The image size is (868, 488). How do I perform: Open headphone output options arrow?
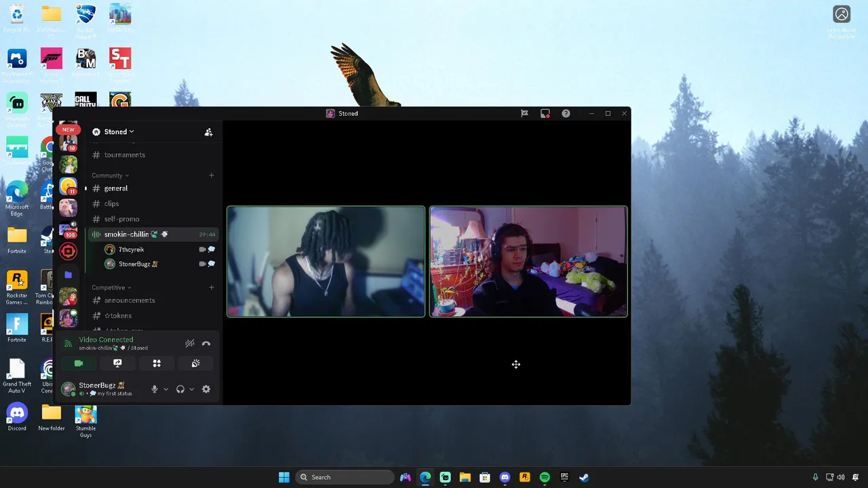tap(191, 389)
